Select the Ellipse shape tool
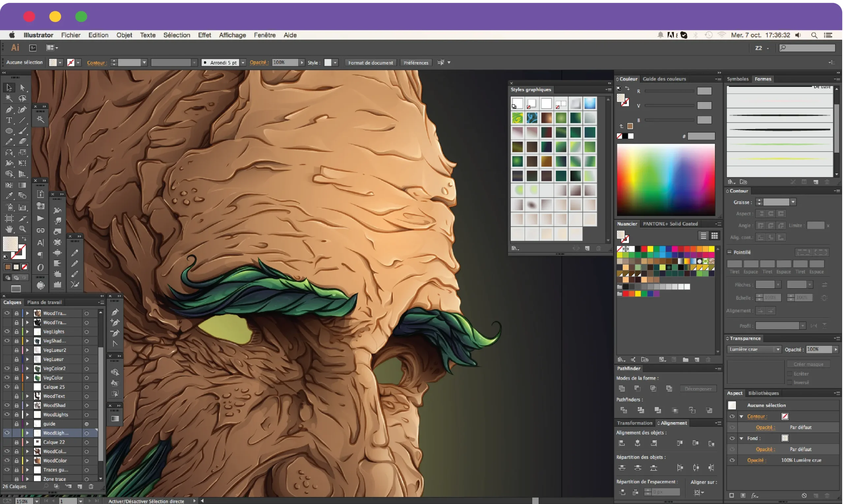The width and height of the screenshot is (844, 504). (x=9, y=131)
